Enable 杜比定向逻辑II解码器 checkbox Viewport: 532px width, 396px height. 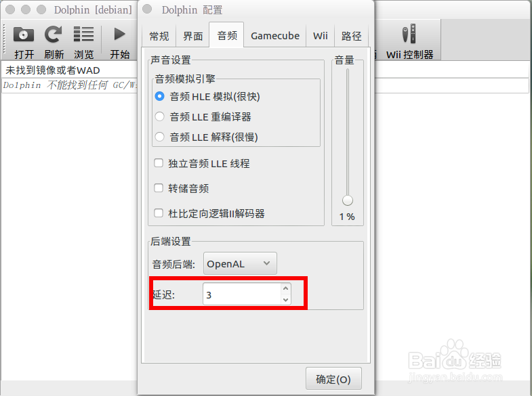click(159, 213)
